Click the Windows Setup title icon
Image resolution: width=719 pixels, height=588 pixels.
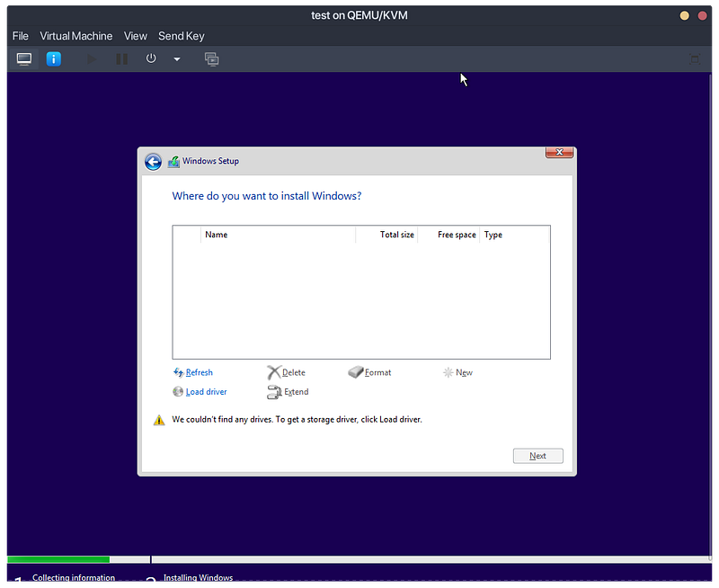point(173,162)
